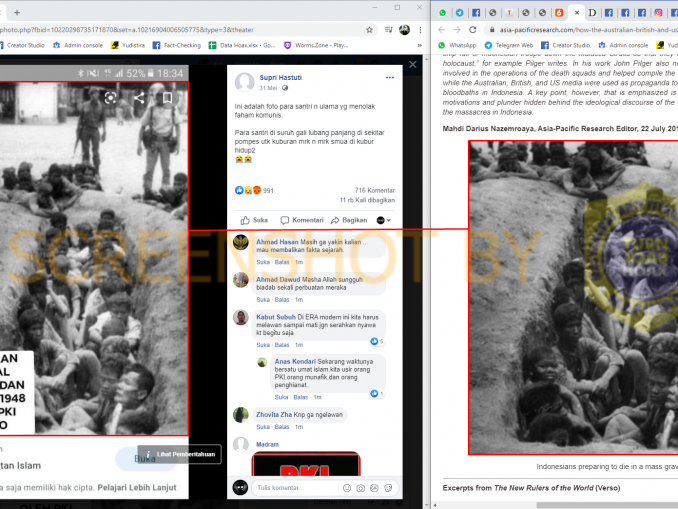678x509 pixels.
Task: Open Creator Studio bookmark in right browser
Action: click(566, 45)
